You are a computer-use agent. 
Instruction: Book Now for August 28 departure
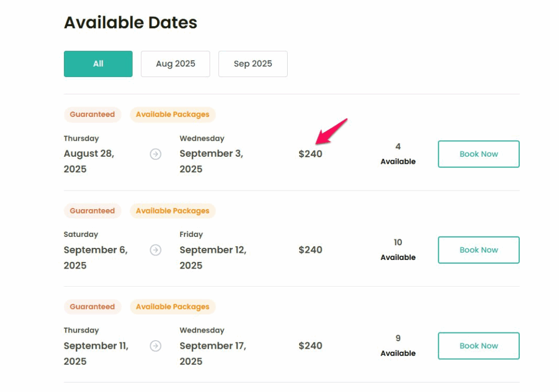click(479, 154)
